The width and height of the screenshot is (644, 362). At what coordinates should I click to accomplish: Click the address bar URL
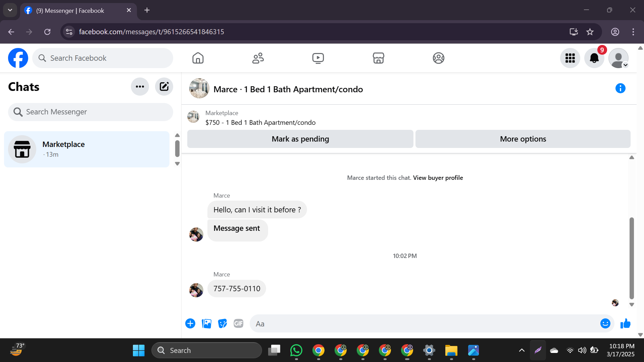151,32
